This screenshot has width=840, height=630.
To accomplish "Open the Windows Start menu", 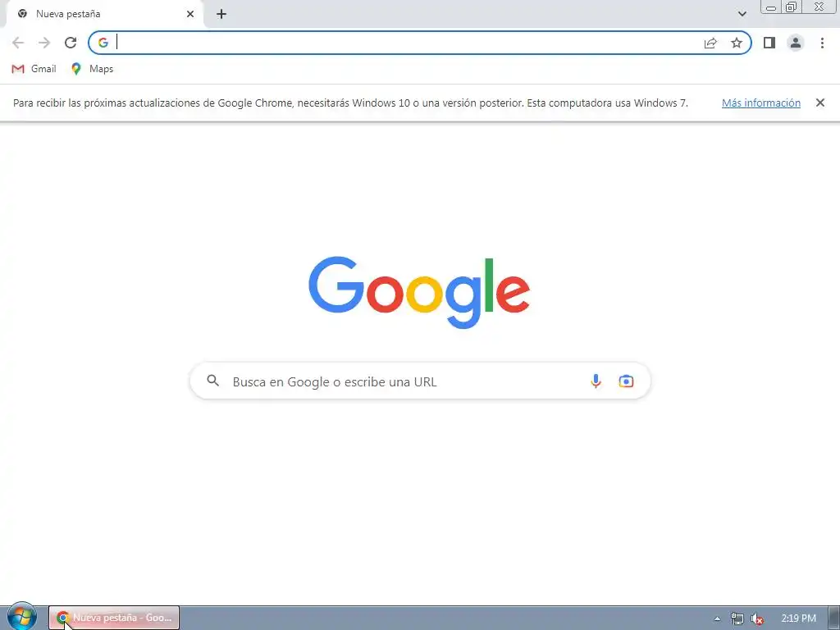I will (21, 617).
